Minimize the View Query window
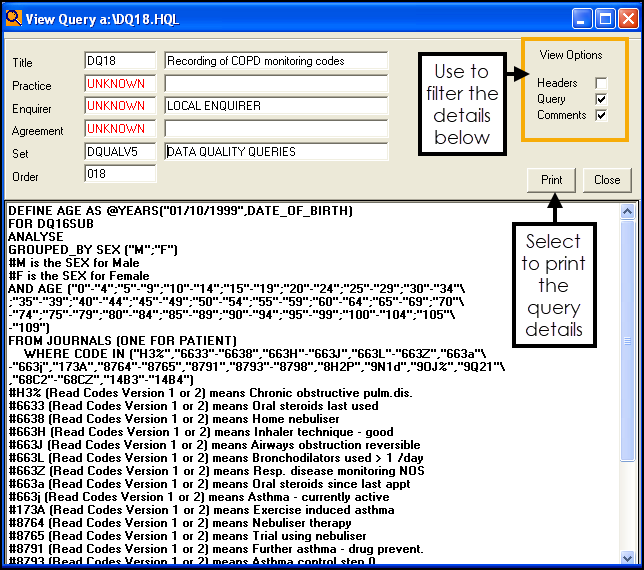 (583, 18)
